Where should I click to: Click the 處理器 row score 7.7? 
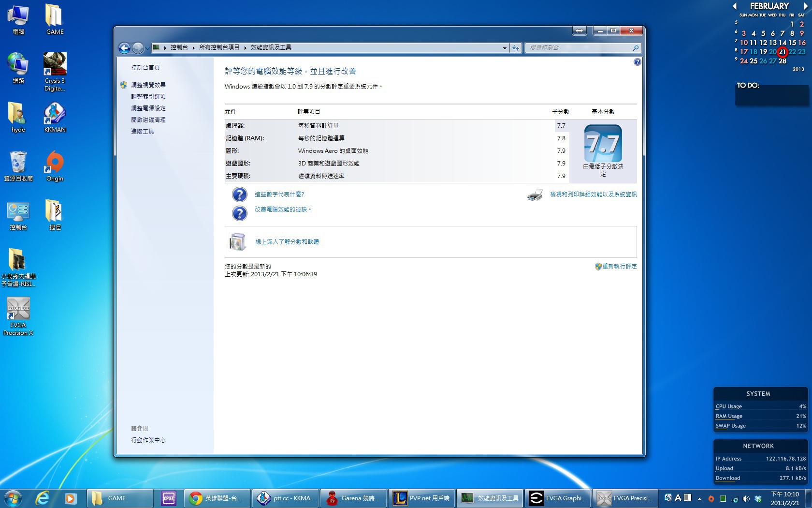point(561,126)
